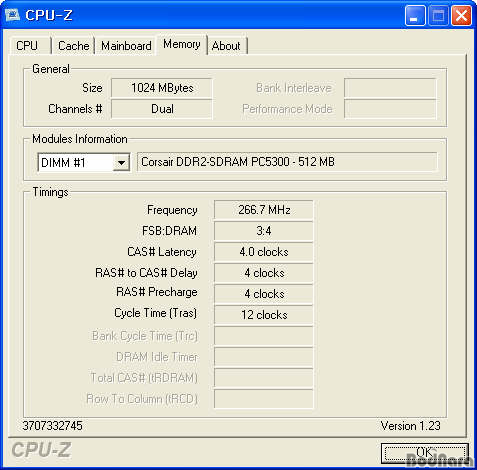
Task: Minimize the CPU-Z window
Action: (415, 15)
